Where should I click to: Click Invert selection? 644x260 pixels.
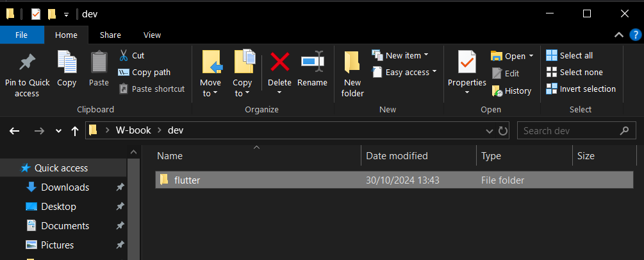coord(581,89)
